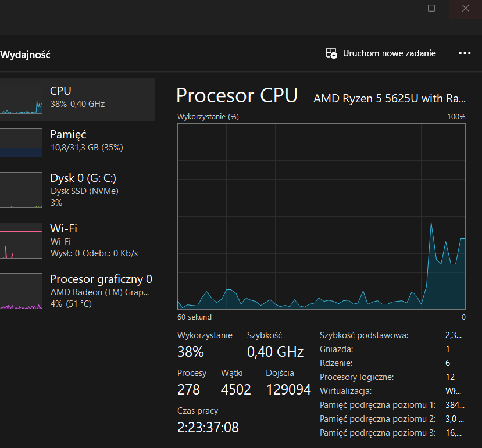
Task: Click the Run new task icon
Action: (331, 53)
